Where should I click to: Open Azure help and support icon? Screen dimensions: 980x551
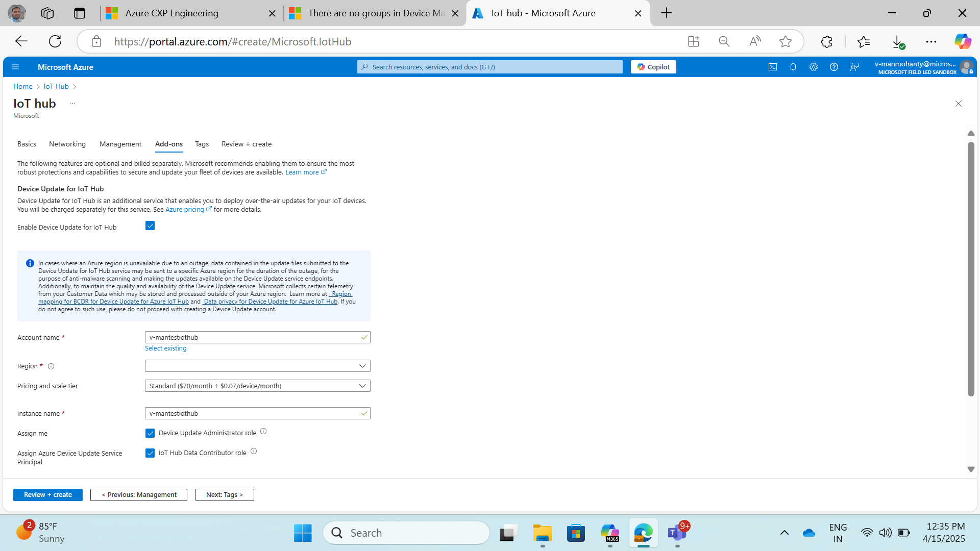coord(834,67)
